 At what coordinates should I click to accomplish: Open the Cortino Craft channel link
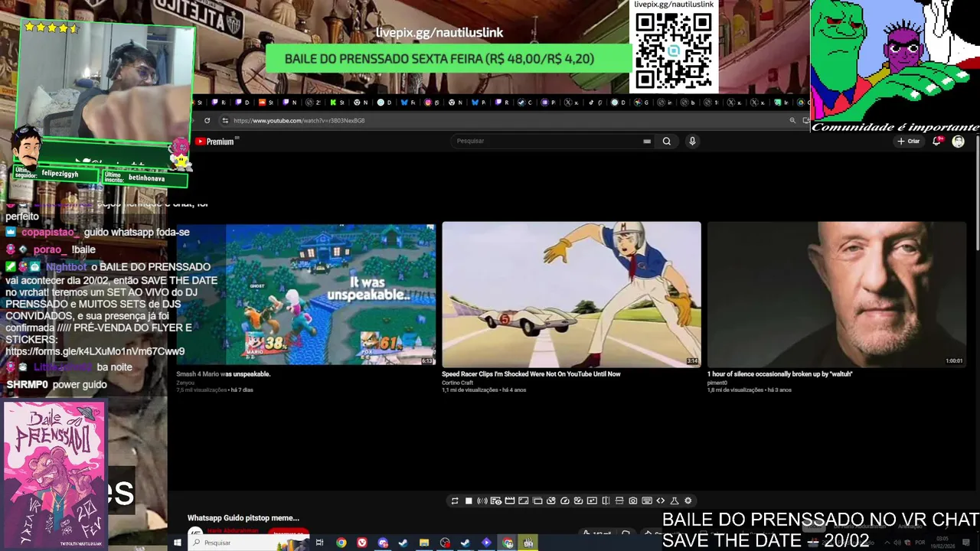457,383
